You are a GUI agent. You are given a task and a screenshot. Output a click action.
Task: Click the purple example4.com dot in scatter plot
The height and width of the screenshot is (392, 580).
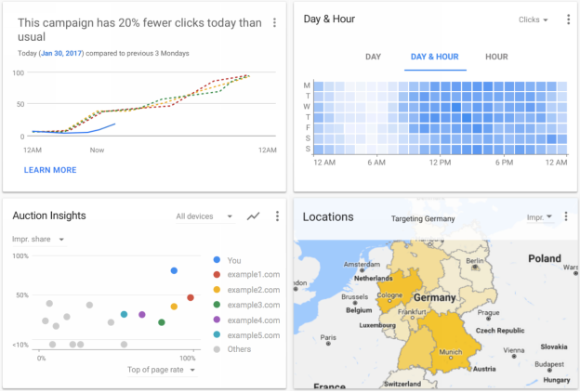(x=141, y=315)
